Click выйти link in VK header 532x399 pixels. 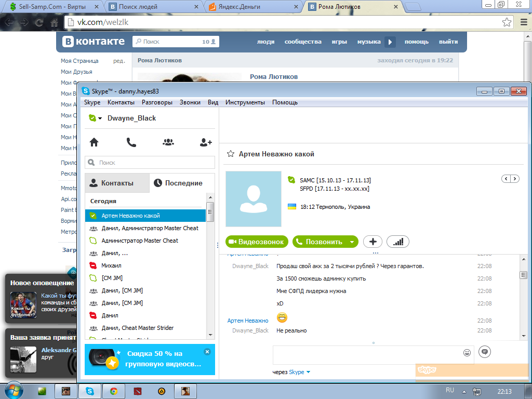(448, 42)
